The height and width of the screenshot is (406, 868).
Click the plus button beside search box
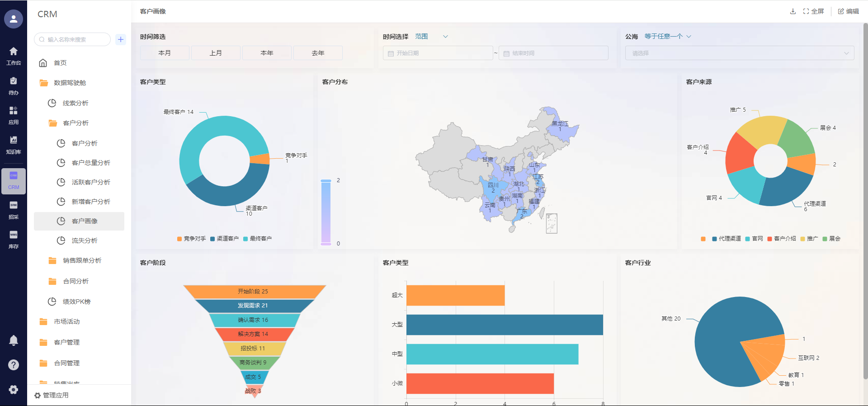tap(121, 39)
